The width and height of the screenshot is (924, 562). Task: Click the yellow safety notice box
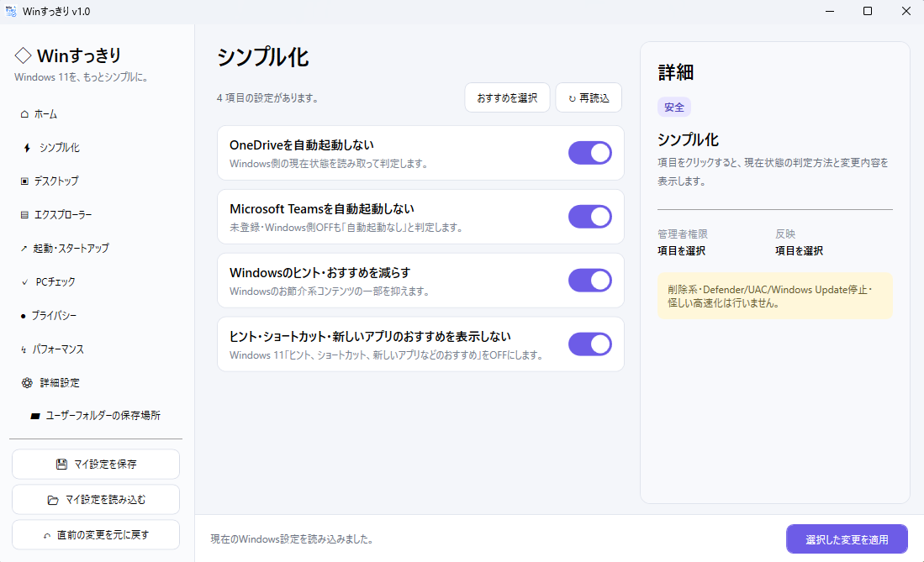tap(775, 297)
